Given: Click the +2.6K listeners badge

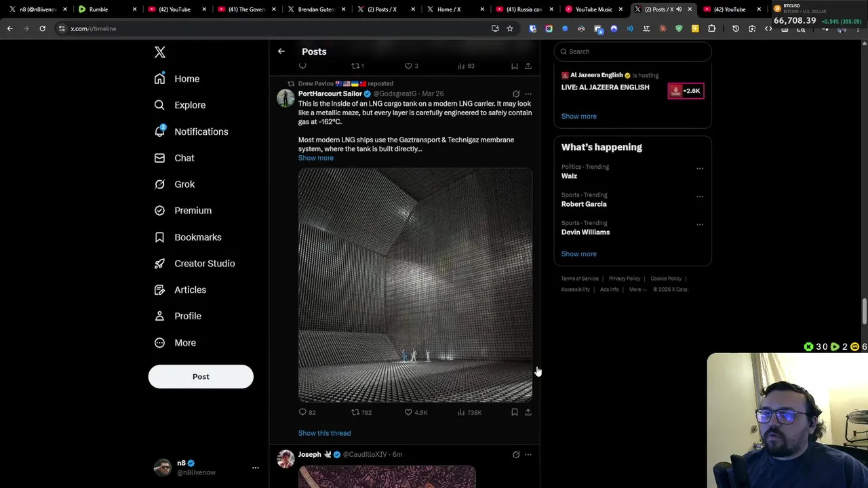Looking at the screenshot, I should [686, 91].
